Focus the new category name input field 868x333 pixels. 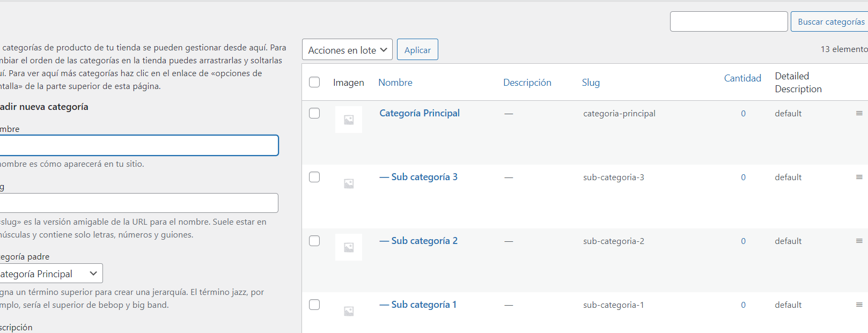[139, 145]
